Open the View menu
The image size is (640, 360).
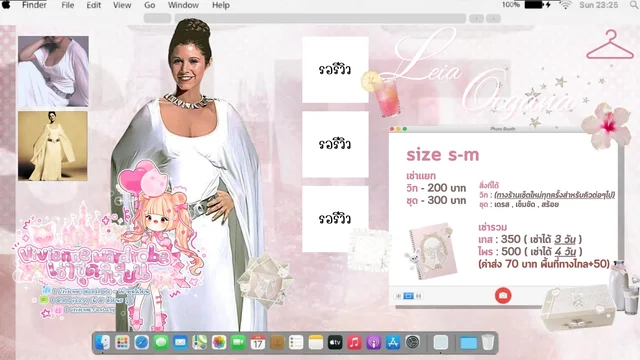(122, 5)
